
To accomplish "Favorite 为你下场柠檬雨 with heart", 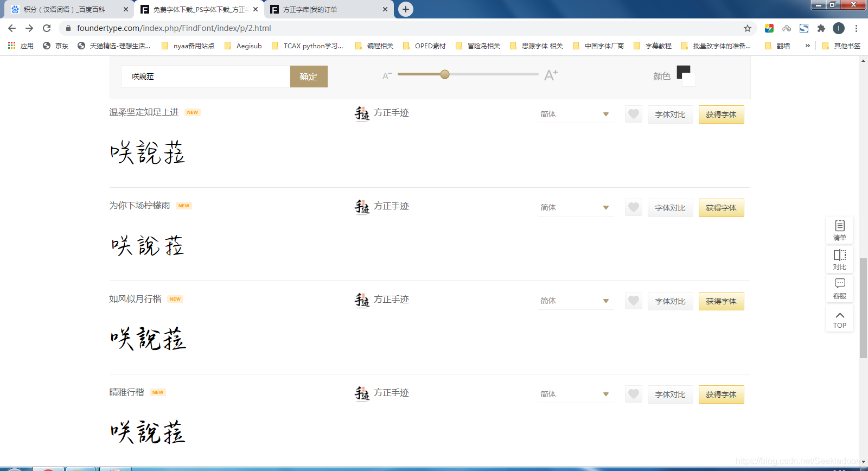I will point(634,207).
